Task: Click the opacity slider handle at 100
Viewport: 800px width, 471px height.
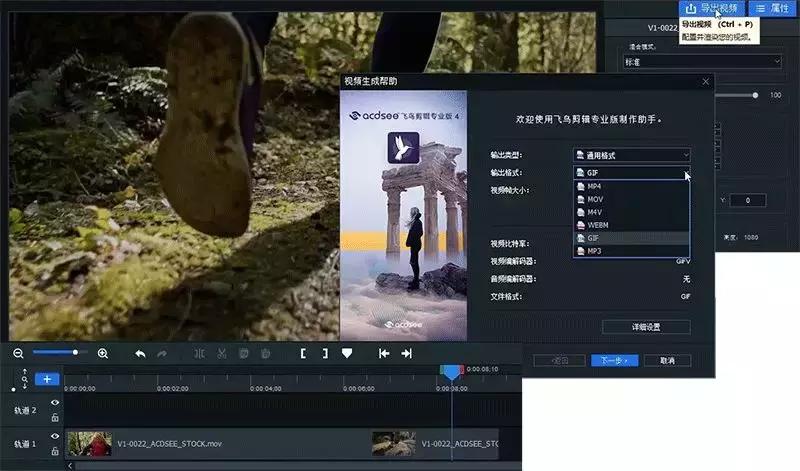Action: tap(755, 95)
